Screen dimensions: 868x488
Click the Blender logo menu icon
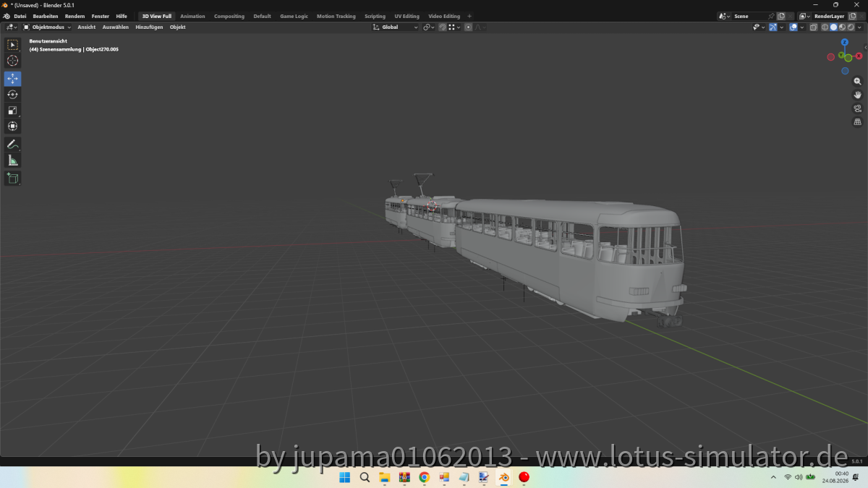pos(7,16)
